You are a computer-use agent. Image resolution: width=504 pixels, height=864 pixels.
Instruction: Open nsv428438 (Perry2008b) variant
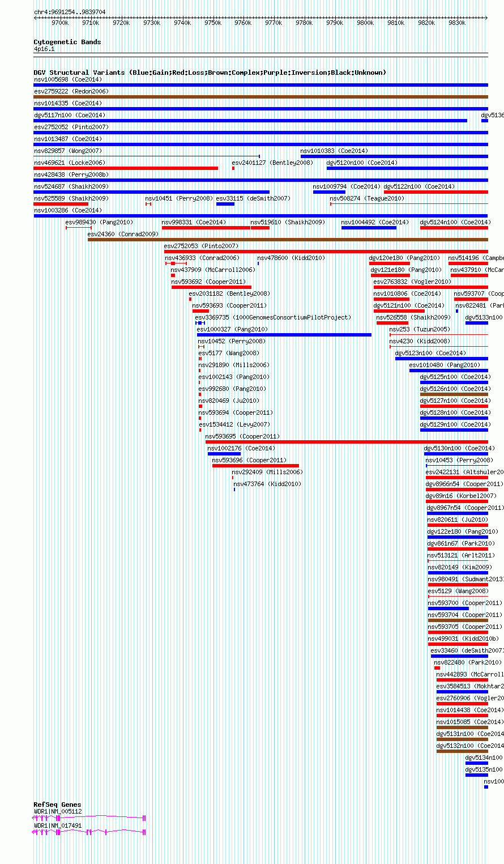tap(71, 174)
